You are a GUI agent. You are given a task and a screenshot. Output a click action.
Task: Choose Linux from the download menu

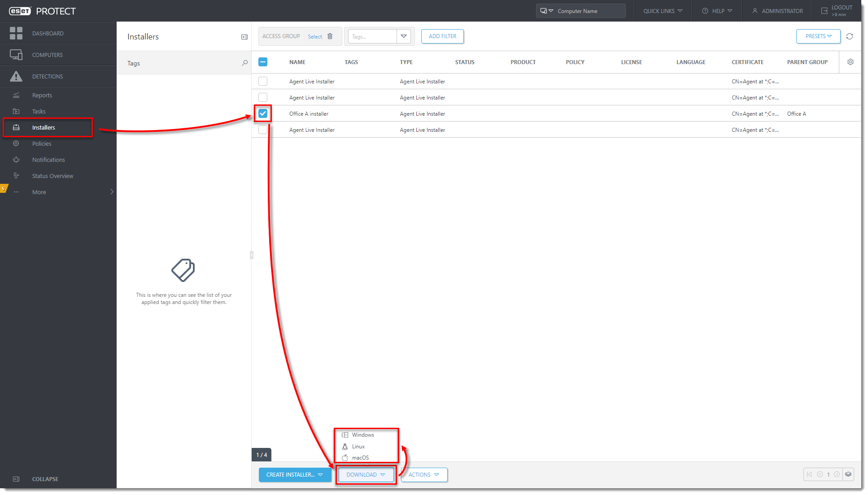[358, 447]
